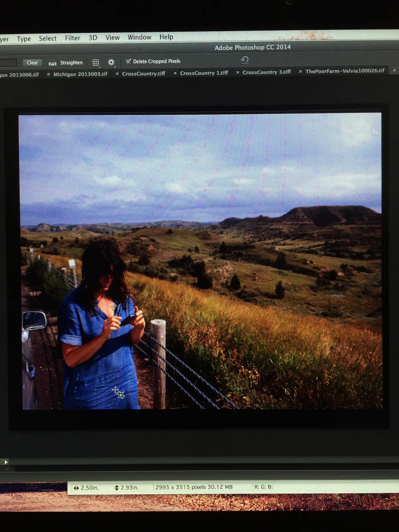Expand the status bar arrow menu

coord(6,462)
